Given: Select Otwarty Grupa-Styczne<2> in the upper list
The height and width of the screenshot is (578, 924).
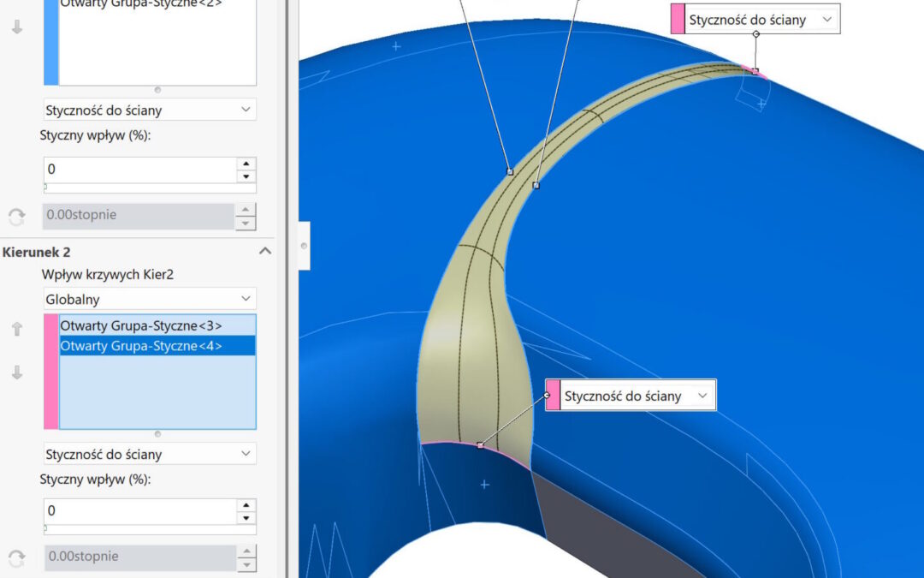Looking at the screenshot, I should 141,3.
